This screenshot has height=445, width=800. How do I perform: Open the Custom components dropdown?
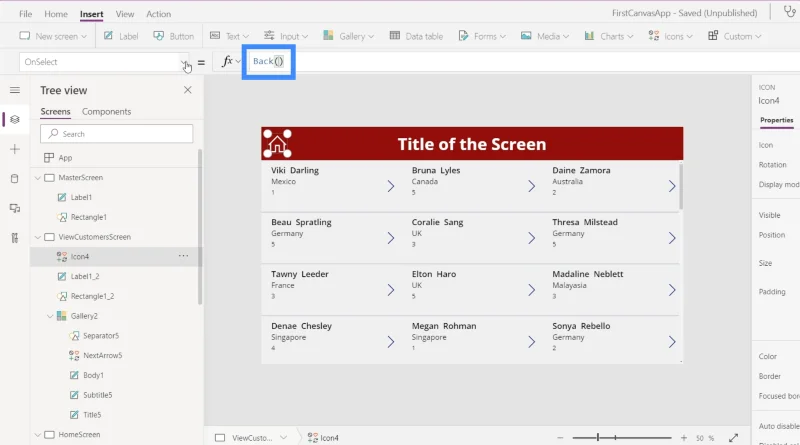[x=735, y=36]
